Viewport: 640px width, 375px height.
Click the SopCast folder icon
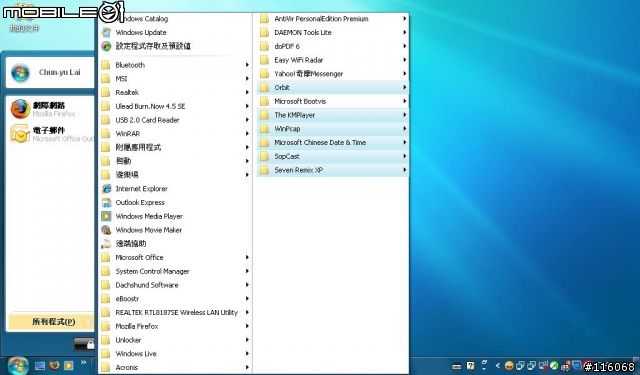(x=264, y=156)
